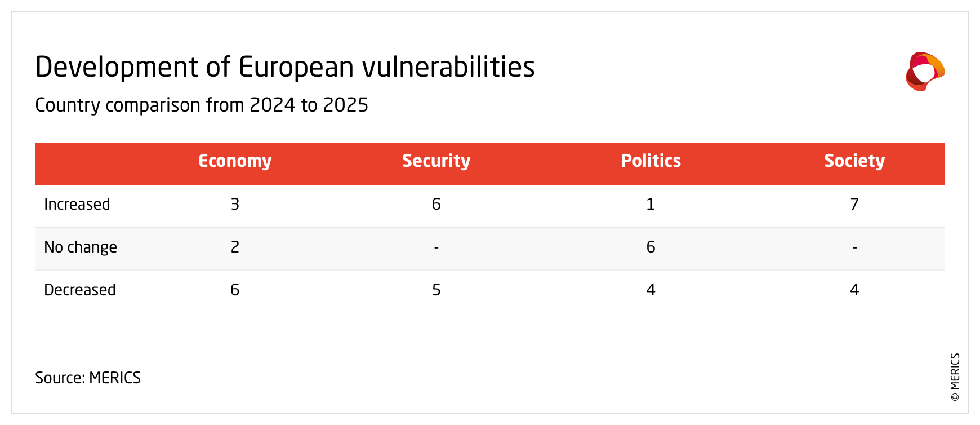Viewport: 980px width, 425px height.
Task: Select the Security Increased value 6
Action: 436,204
